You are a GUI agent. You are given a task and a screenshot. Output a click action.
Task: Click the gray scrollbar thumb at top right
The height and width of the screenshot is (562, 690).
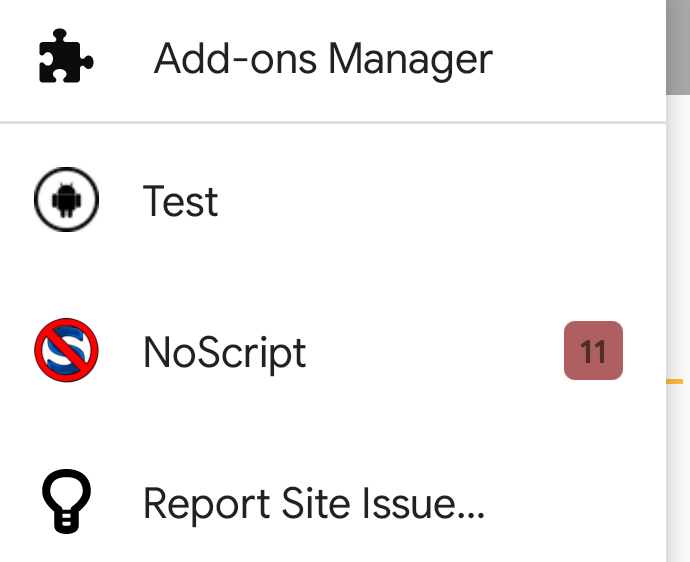(678, 47)
